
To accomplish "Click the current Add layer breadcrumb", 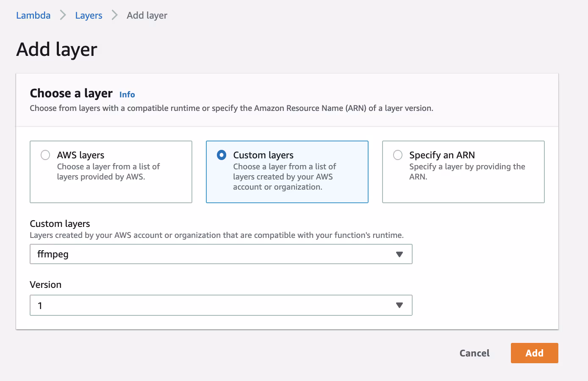I will click(147, 15).
